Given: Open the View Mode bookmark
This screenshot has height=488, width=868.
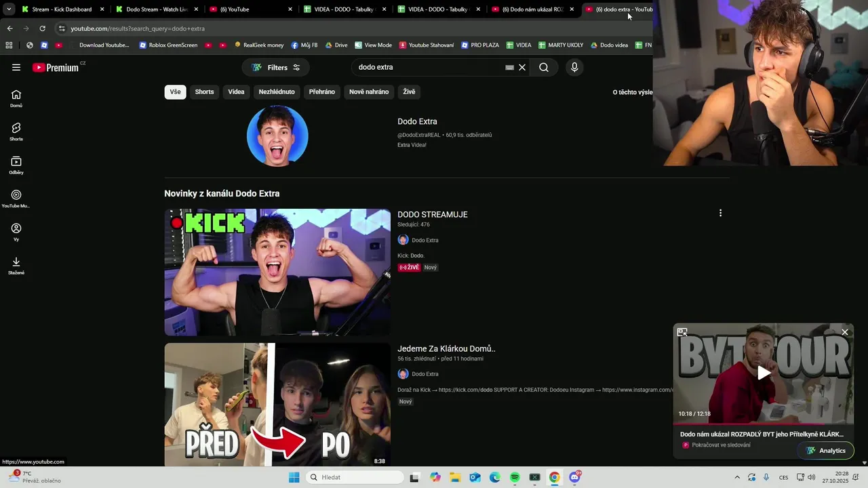Looking at the screenshot, I should [x=373, y=45].
